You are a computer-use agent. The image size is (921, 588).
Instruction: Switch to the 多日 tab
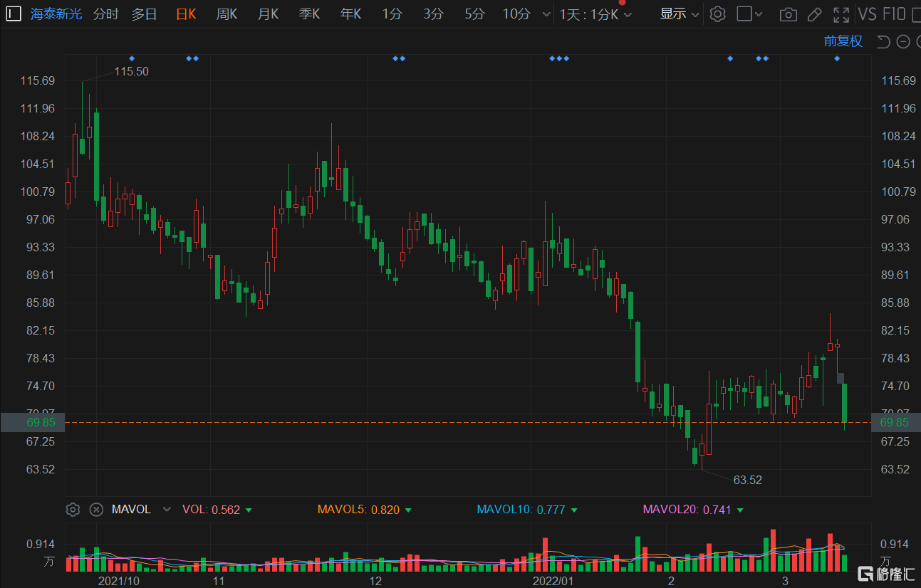(144, 14)
